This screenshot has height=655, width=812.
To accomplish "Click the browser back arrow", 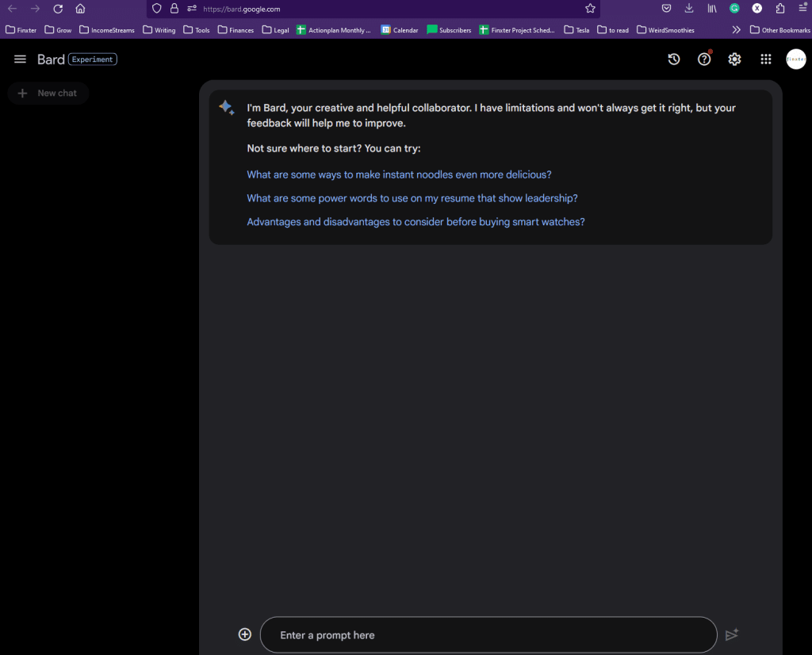I will point(13,8).
